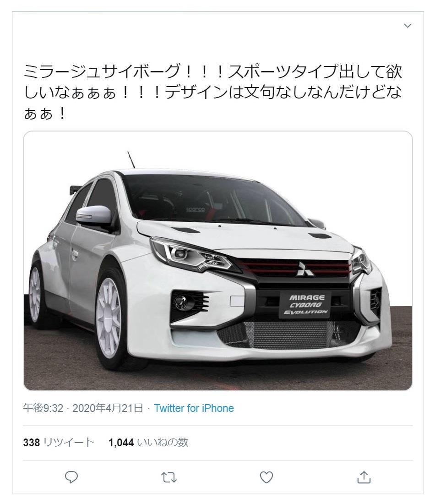Open the tweet options chevron menu

pyautogui.click(x=408, y=25)
